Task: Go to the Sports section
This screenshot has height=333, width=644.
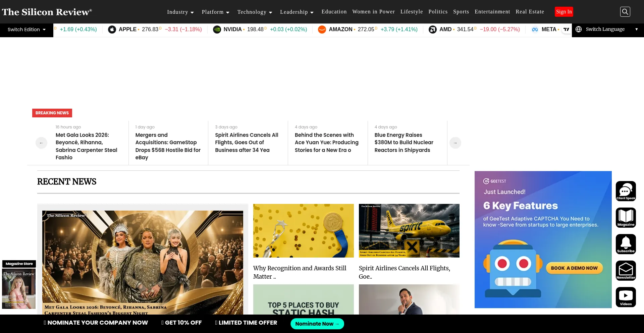Action: [461, 12]
